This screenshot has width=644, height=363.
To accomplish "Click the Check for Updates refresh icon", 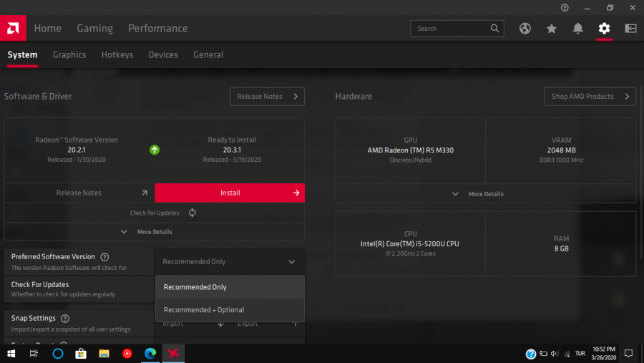I will tap(192, 213).
